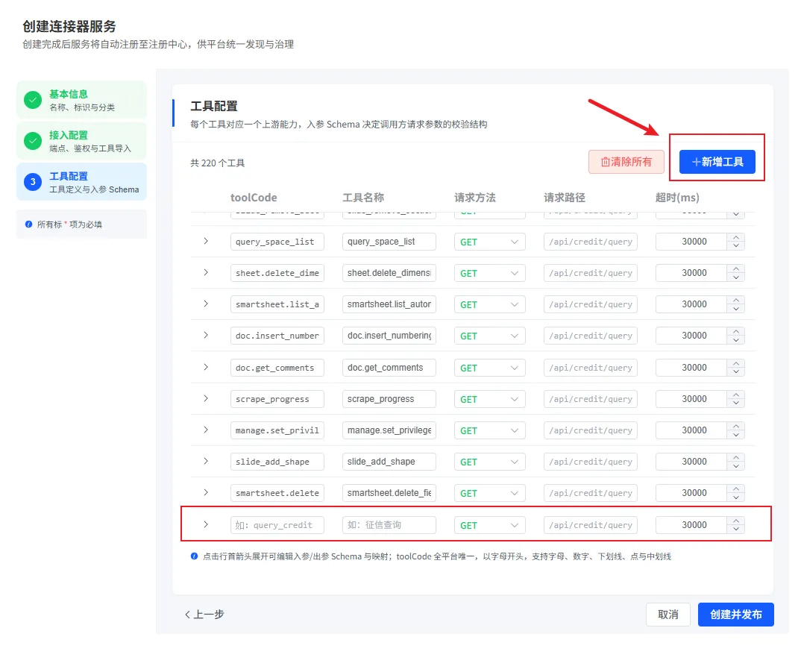The width and height of the screenshot is (801, 672).
Task: Edit tool name field slide_add_shape
Action: click(389, 462)
